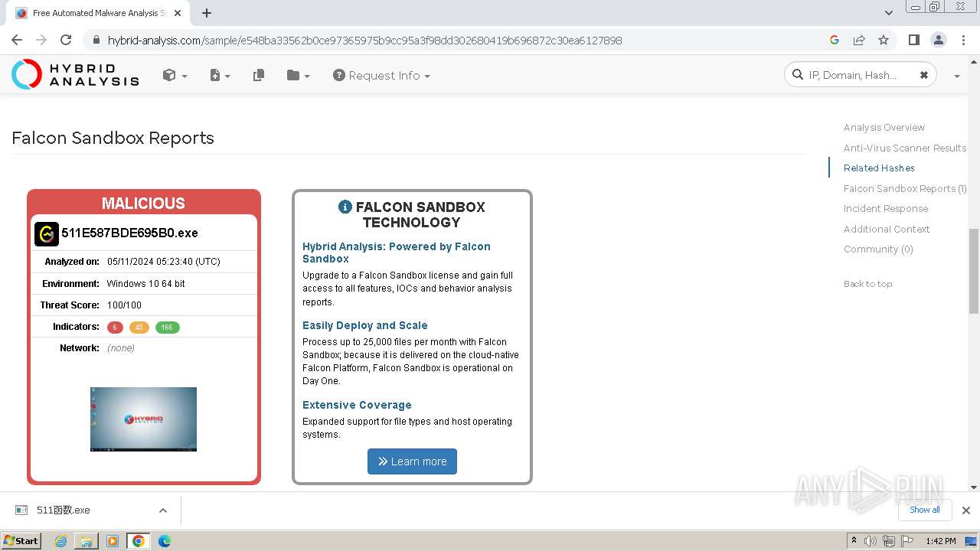980x551 pixels.
Task: Launch Internet Explorer from taskbar
Action: (x=61, y=541)
